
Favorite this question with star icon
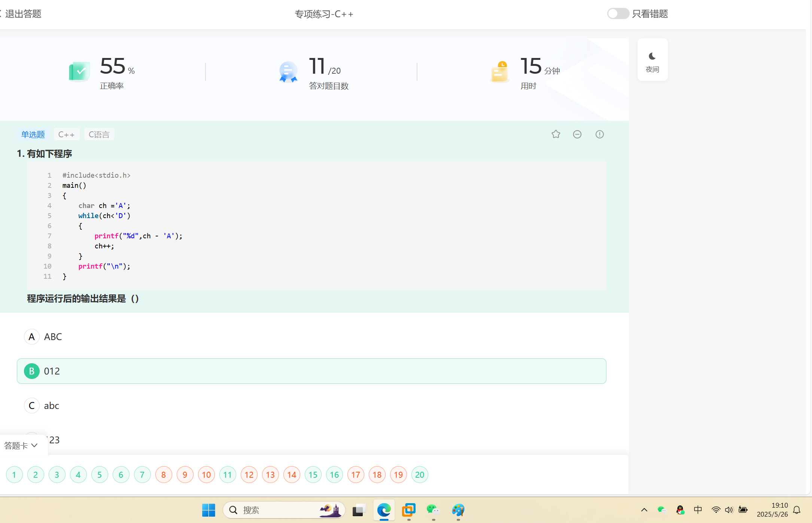(x=556, y=134)
